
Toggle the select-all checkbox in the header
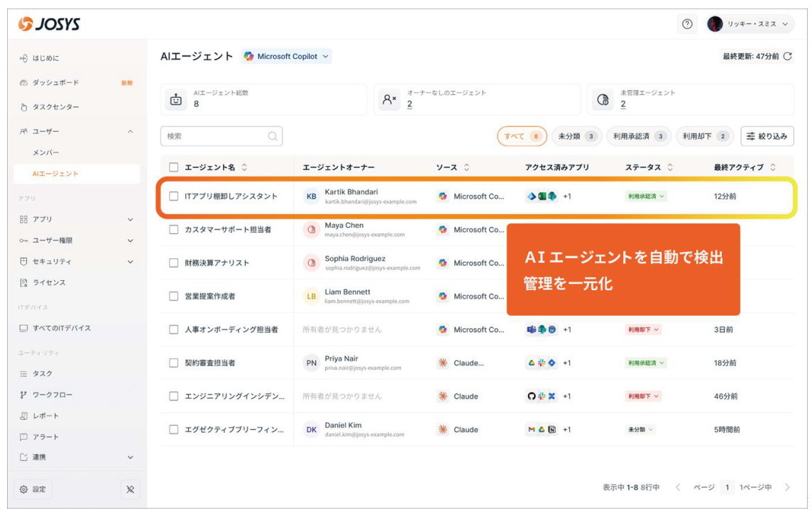[174, 167]
